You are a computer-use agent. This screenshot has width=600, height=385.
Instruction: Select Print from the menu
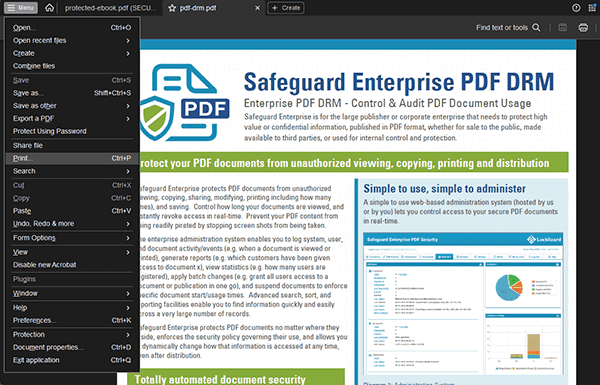[x=72, y=158]
